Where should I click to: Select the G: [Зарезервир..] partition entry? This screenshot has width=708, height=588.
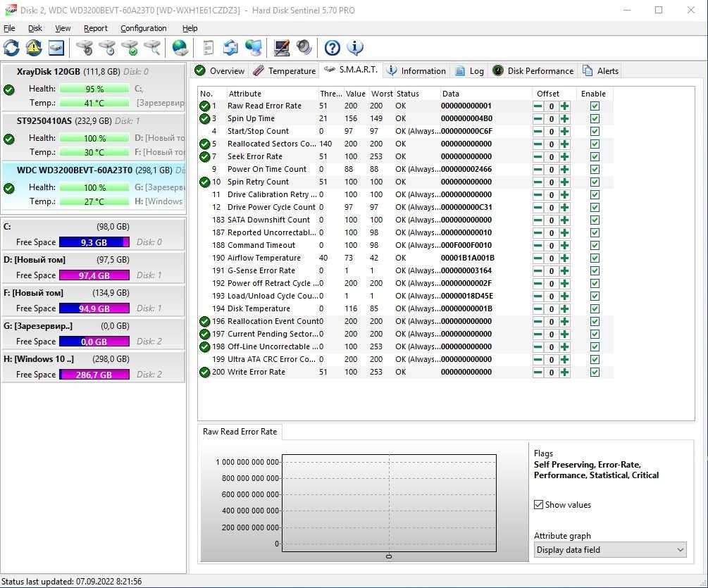[x=94, y=334]
